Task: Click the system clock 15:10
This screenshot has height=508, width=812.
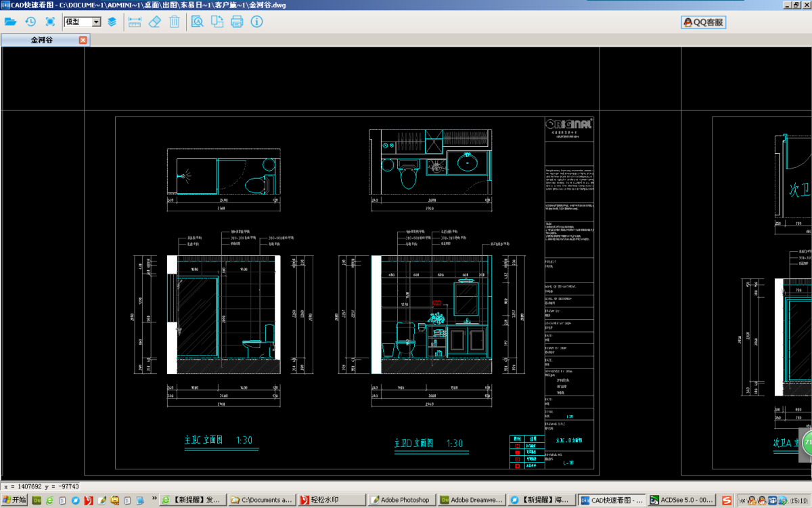Action: [798, 501]
